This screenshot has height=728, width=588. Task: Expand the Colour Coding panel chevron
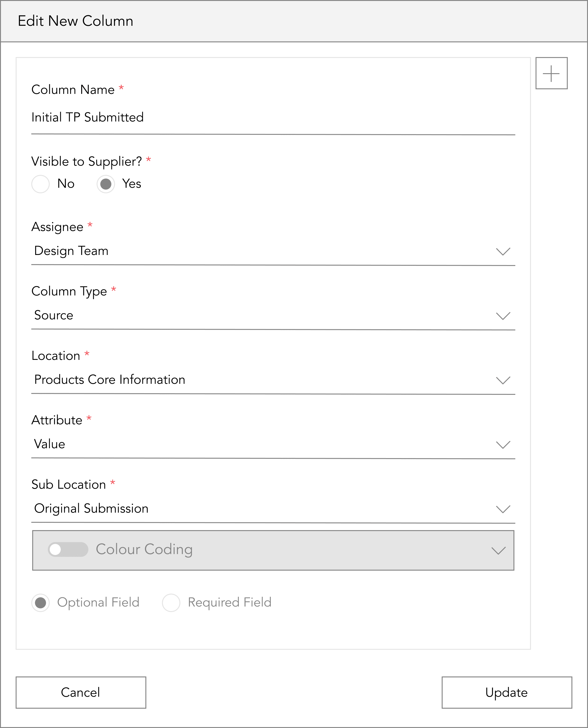pos(498,550)
